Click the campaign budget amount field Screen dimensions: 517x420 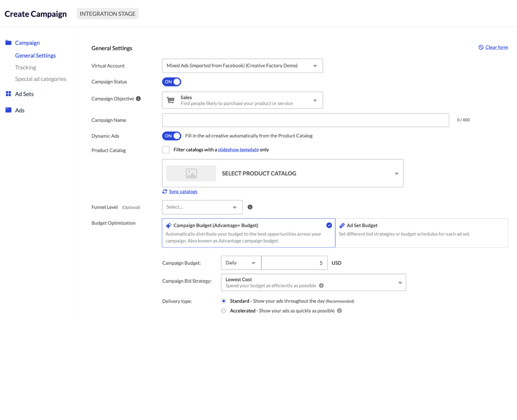coord(294,263)
